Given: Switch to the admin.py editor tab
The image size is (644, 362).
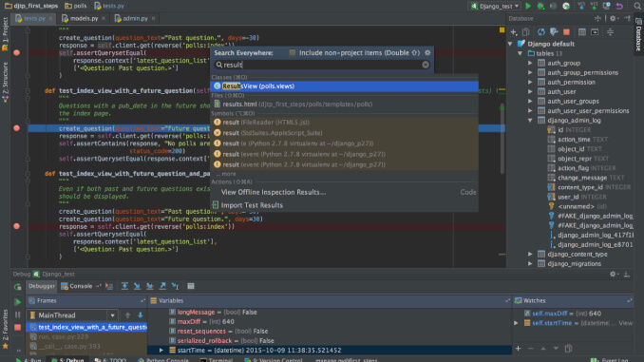Looking at the screenshot, I should coord(135,18).
